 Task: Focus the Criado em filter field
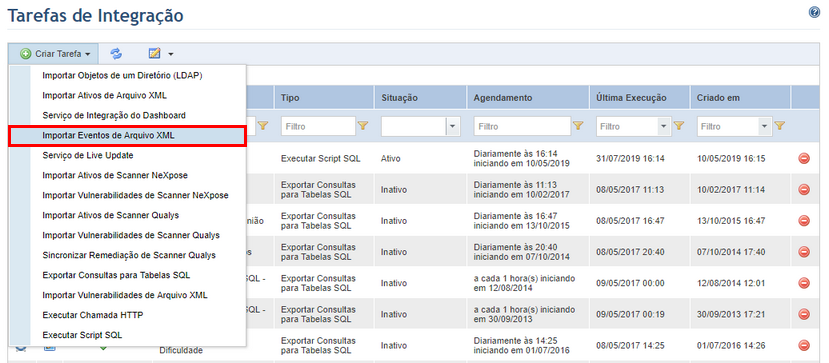[727, 127]
